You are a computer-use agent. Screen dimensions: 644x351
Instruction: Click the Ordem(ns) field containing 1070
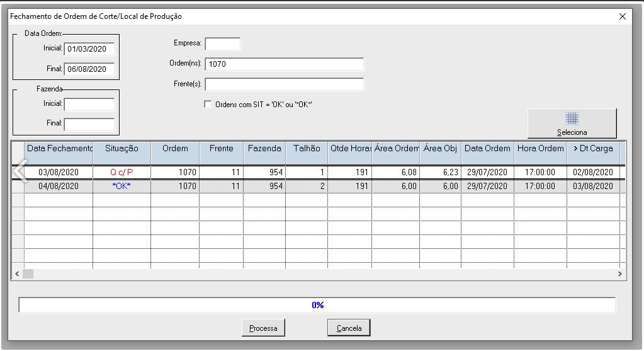pos(284,64)
